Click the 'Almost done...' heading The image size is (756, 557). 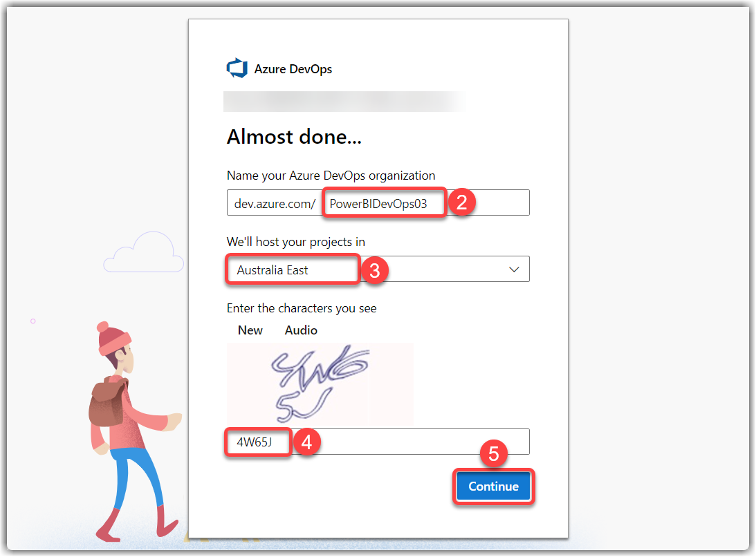tap(294, 137)
